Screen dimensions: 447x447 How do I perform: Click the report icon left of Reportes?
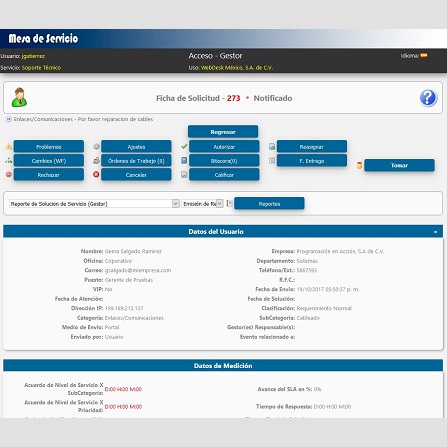click(229, 203)
